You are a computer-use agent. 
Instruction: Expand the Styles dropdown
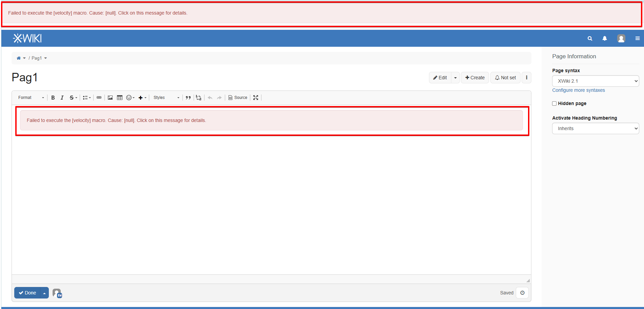166,98
